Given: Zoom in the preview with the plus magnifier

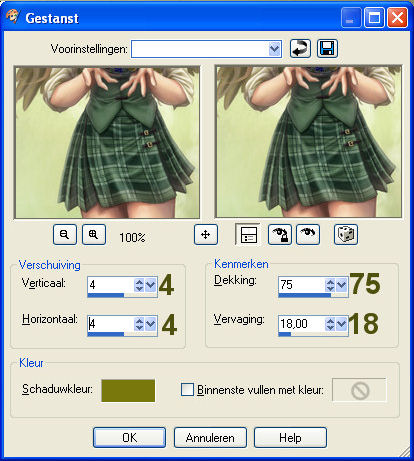Looking at the screenshot, I should (x=94, y=235).
